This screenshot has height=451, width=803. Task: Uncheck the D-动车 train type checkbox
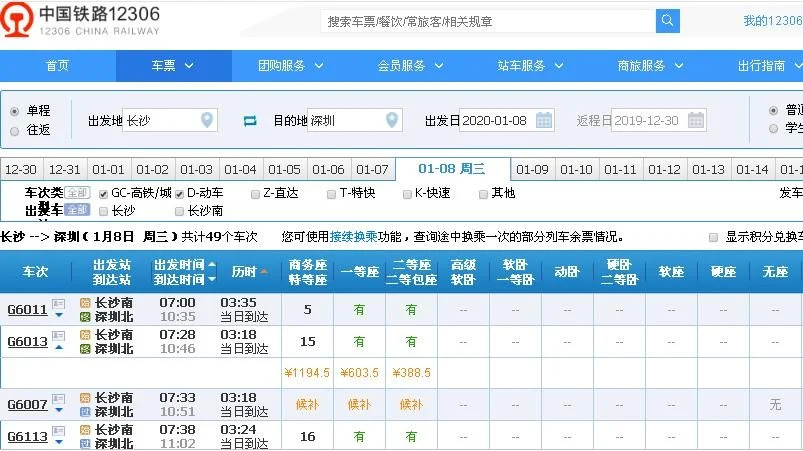179,194
